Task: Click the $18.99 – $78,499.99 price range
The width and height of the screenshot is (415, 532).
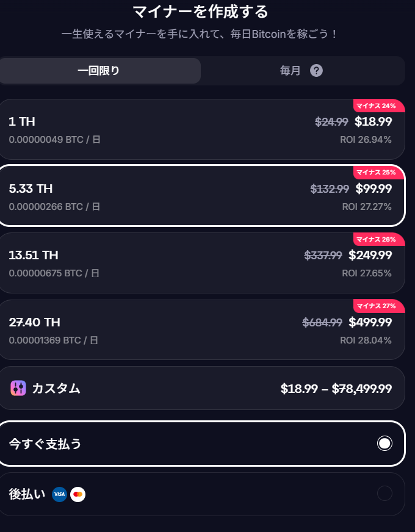Action: 336,389
